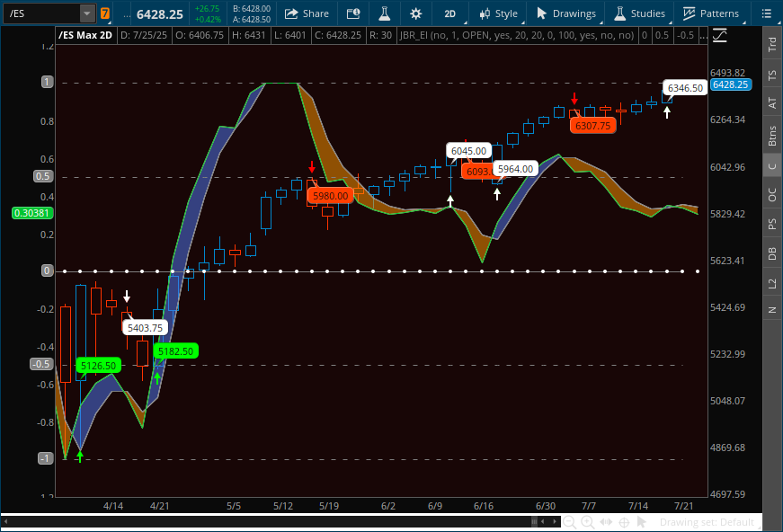Image resolution: width=783 pixels, height=532 pixels.
Task: Open the OC sidebar tab
Action: (x=772, y=195)
